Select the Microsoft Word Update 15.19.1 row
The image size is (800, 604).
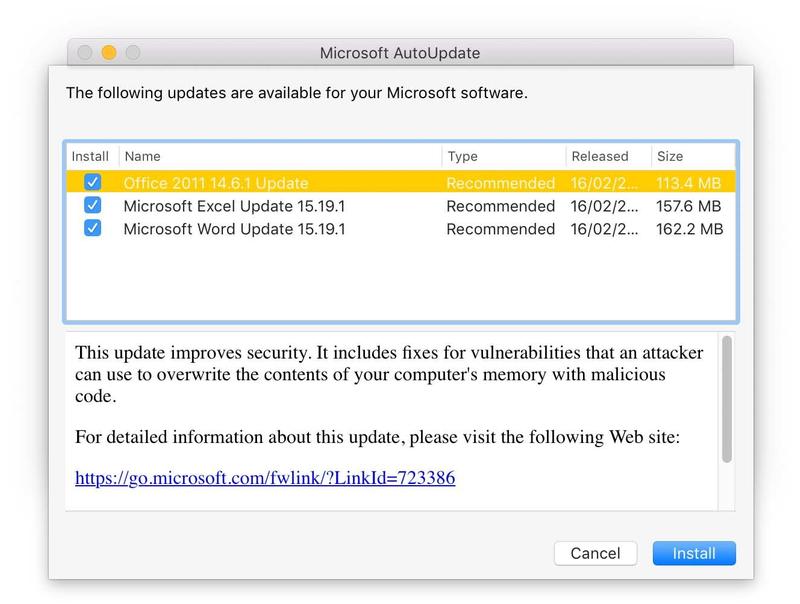401,229
